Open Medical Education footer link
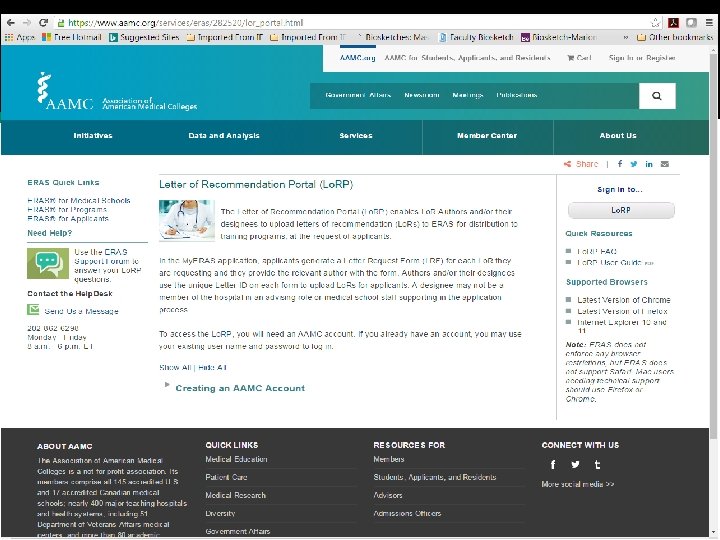This screenshot has height=540, width=720. (236, 459)
